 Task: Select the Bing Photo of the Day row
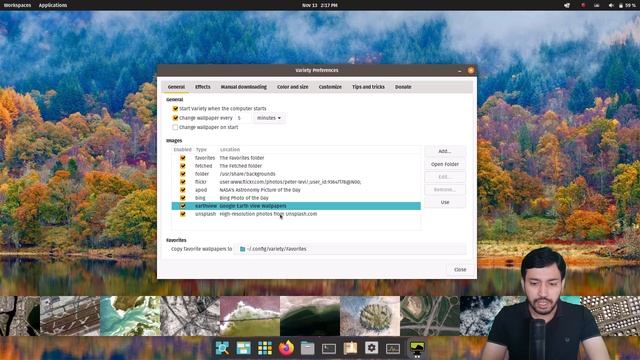tap(296, 198)
